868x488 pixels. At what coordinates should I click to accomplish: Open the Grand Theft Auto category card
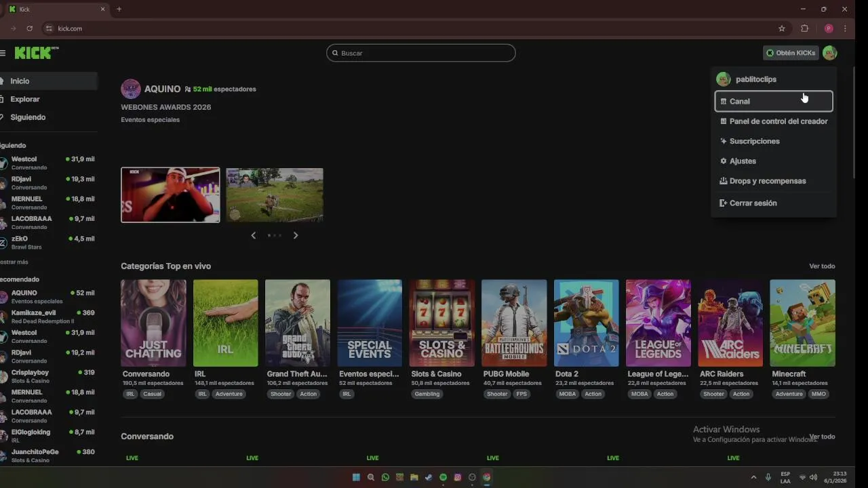[298, 323]
